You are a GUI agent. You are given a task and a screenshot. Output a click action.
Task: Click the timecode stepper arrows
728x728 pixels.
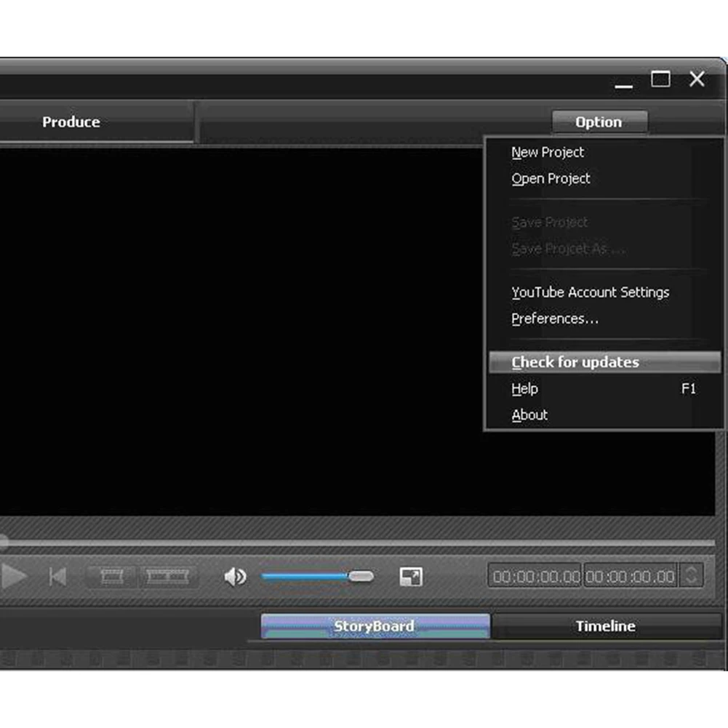click(x=691, y=576)
